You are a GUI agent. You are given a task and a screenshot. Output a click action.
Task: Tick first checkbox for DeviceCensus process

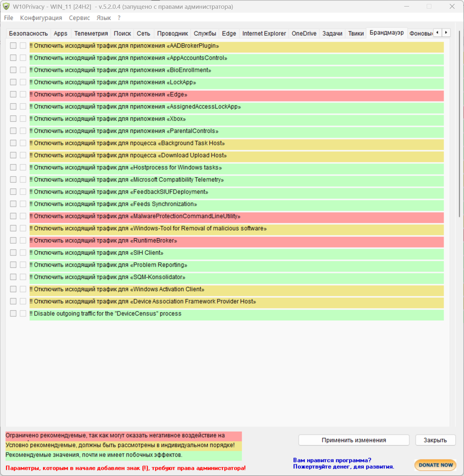coord(13,314)
